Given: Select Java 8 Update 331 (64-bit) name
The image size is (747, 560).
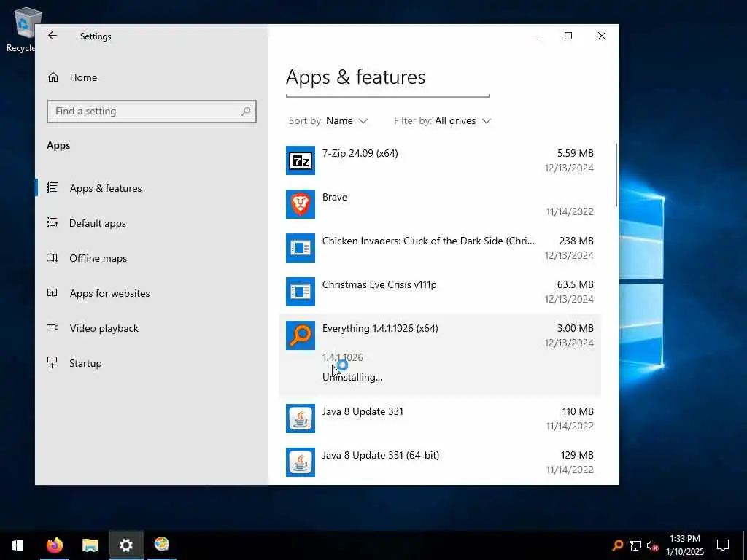Looking at the screenshot, I should (381, 455).
